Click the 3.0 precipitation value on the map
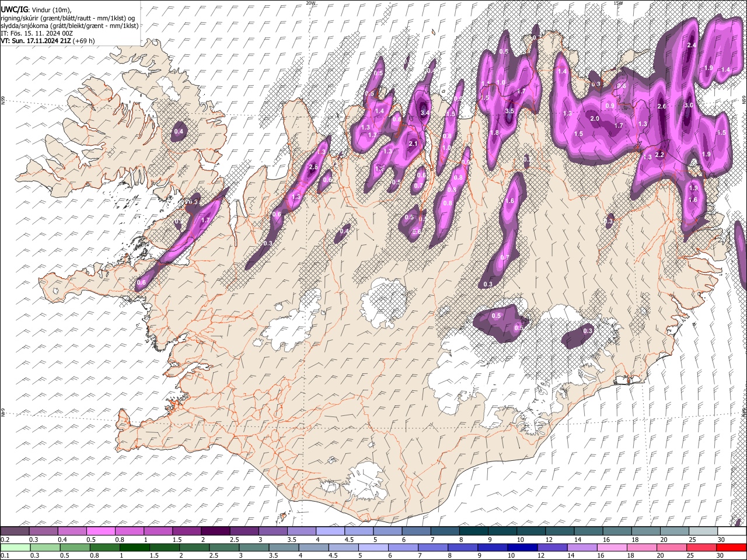Image resolution: width=747 pixels, height=560 pixels. tap(689, 106)
